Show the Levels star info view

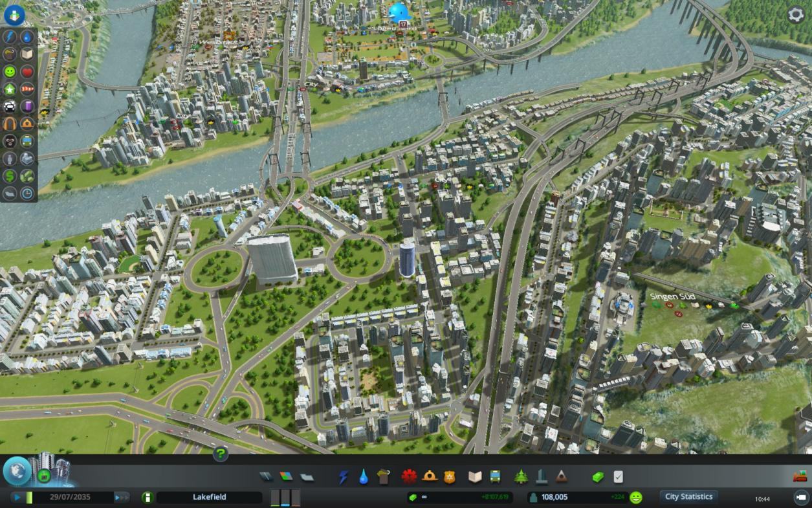(10, 89)
